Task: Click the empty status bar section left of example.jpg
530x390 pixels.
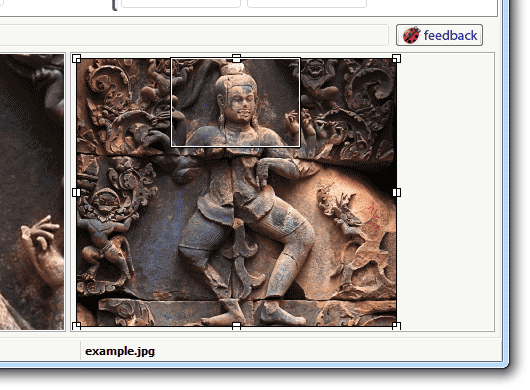Action: click(40, 351)
